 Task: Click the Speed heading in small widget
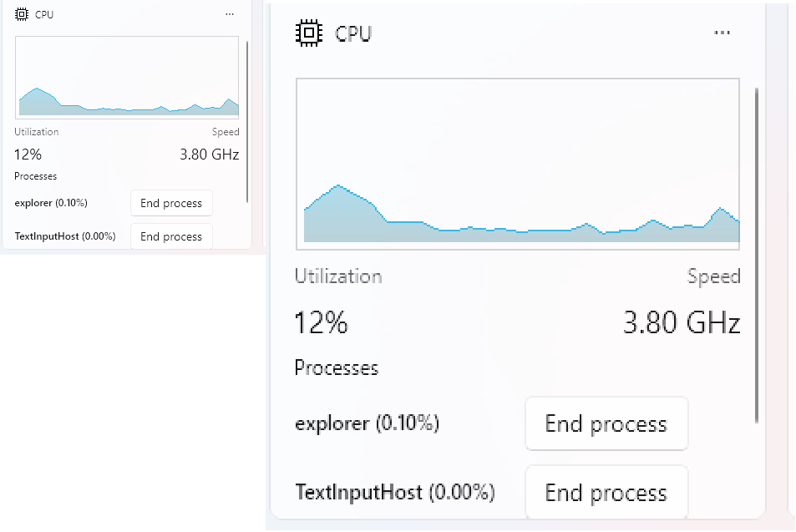225,131
